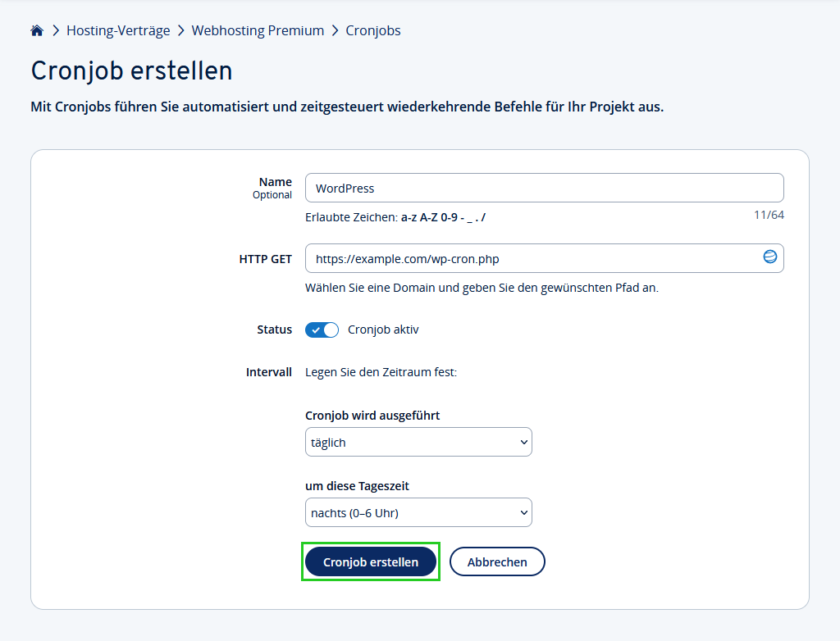Click the "Name" field label

(275, 182)
